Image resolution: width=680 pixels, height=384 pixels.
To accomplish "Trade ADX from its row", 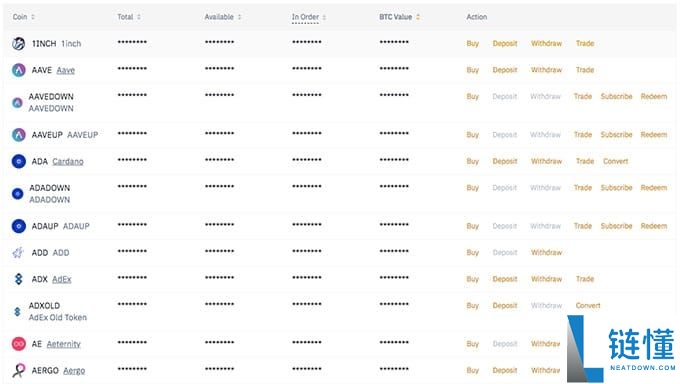I will click(585, 279).
